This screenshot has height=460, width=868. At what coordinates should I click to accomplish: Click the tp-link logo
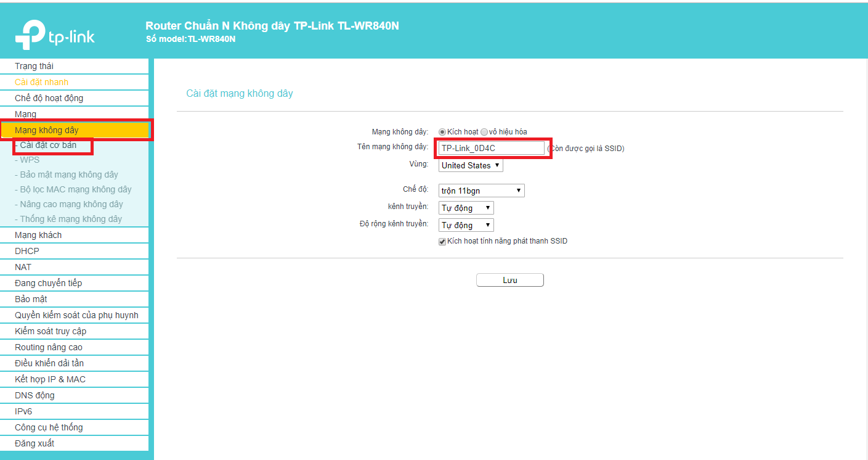point(55,35)
